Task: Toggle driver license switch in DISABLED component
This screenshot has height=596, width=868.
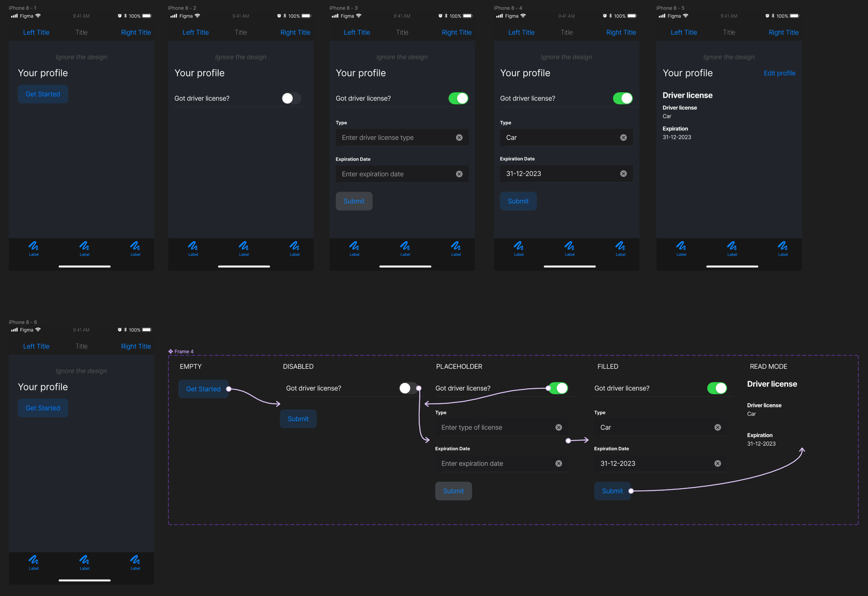Action: 408,388
